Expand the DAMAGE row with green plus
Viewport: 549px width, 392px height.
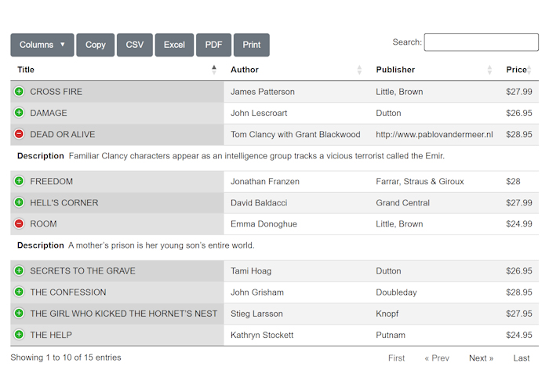click(19, 113)
